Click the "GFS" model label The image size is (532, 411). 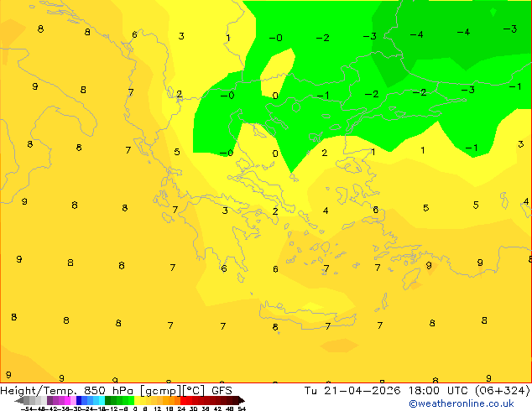coord(222,390)
